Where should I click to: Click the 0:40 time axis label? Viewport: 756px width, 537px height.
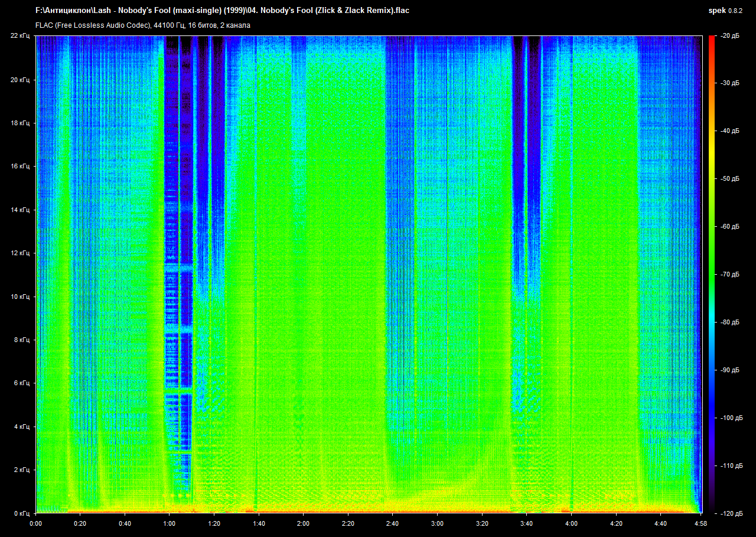click(x=125, y=523)
